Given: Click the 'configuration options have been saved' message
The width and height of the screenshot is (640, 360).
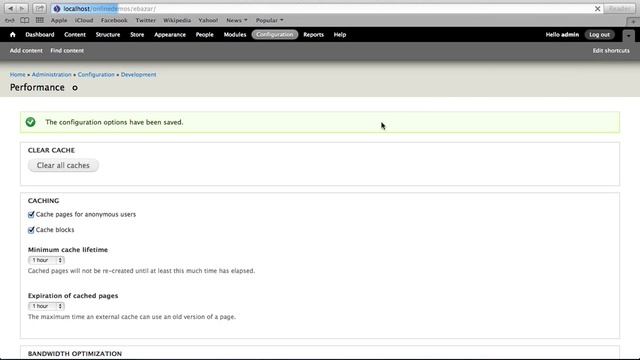Looking at the screenshot, I should (x=114, y=122).
